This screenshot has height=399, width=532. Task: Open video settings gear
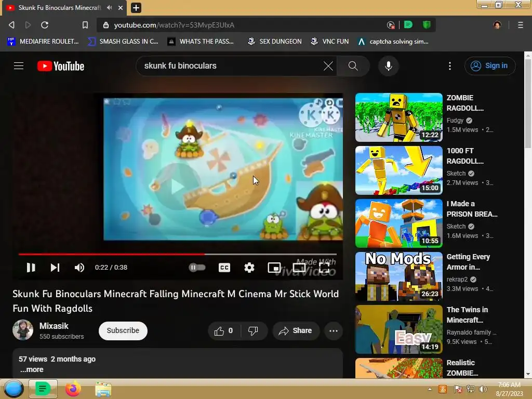[249, 268]
